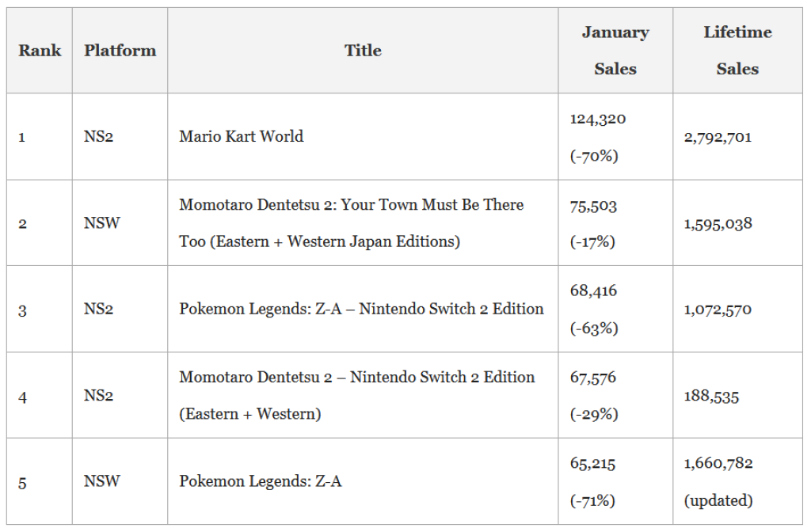Click the lifetime sales value 1,072,570
Image resolution: width=811 pixels, height=532 pixels.
[x=718, y=310]
